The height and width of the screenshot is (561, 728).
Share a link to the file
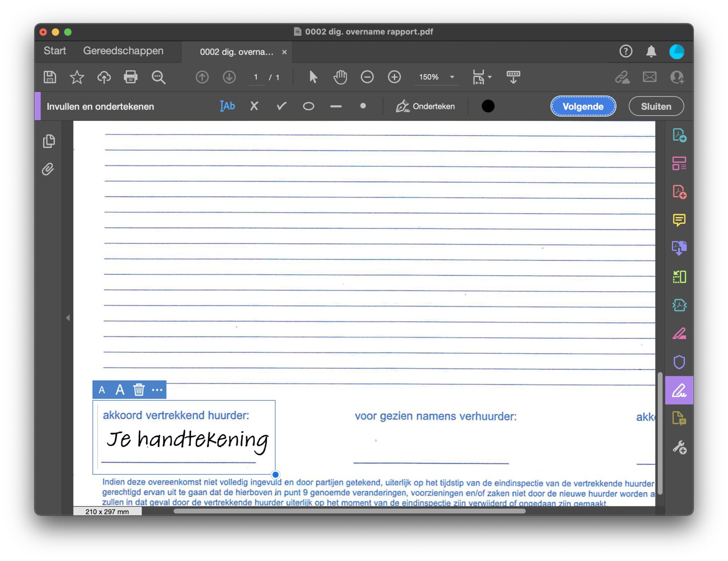coord(622,77)
